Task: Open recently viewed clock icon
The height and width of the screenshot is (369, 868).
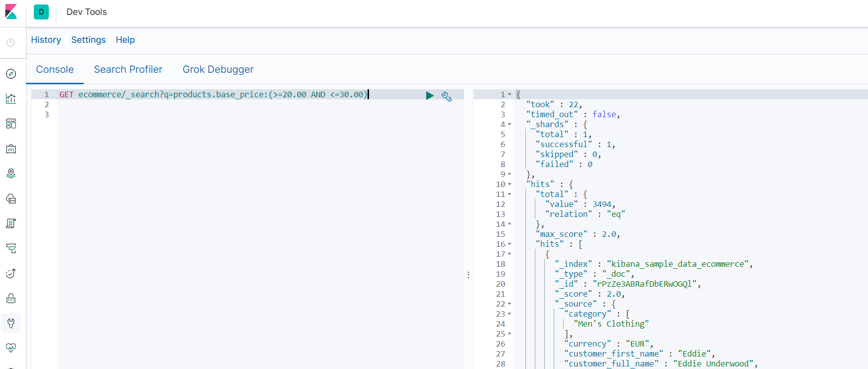Action: pyautogui.click(x=10, y=43)
